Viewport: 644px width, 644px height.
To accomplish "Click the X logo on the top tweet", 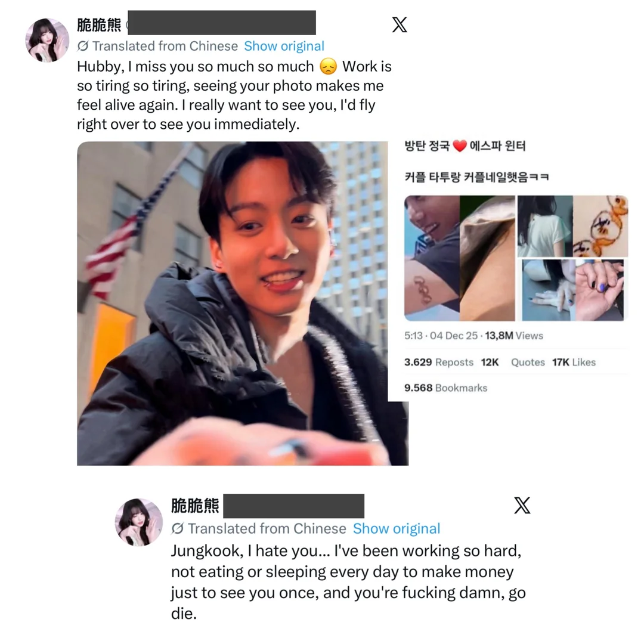I will click(399, 24).
